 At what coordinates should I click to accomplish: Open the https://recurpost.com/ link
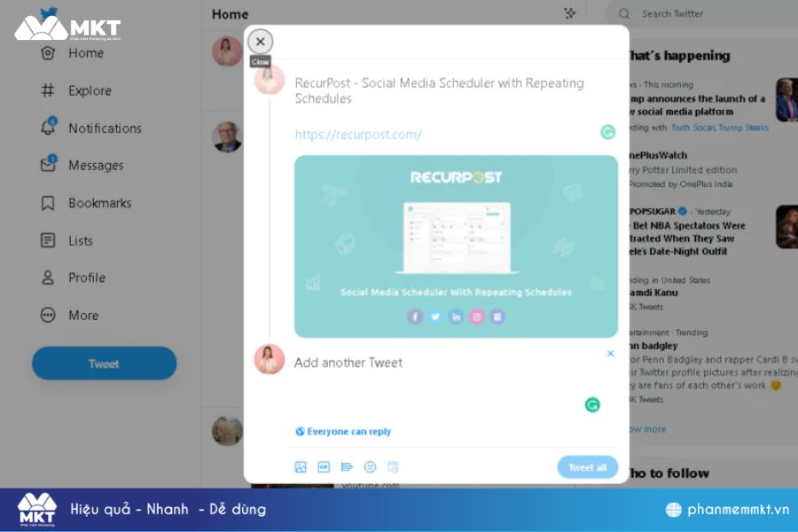point(358,135)
